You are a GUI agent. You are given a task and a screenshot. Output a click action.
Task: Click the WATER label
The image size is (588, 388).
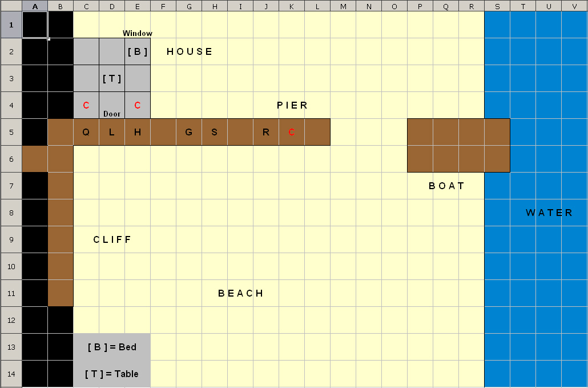pos(549,213)
